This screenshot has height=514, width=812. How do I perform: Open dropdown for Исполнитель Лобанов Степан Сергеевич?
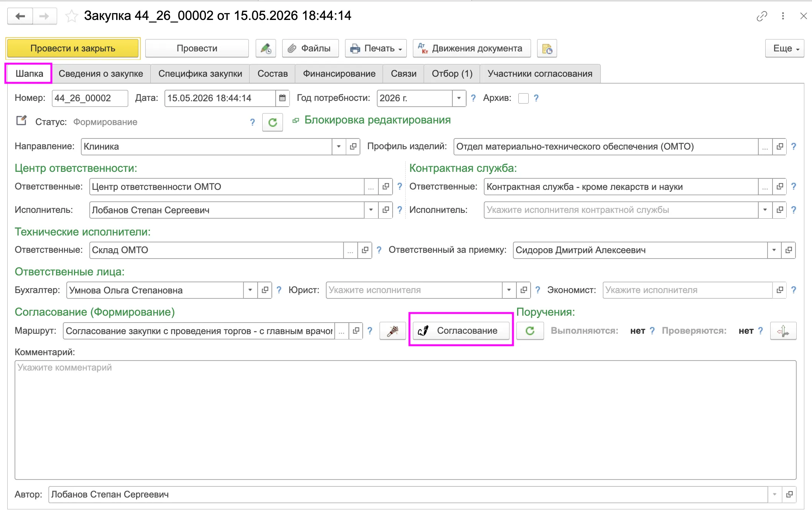coord(371,210)
